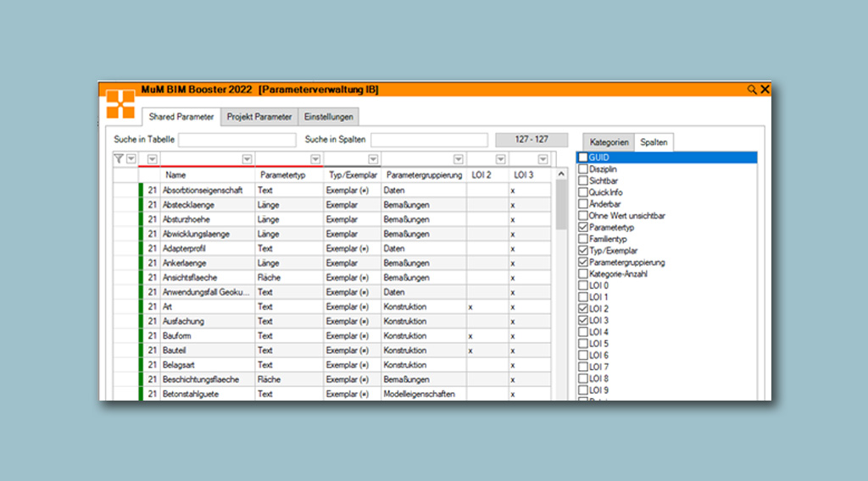The height and width of the screenshot is (481, 868).
Task: Enable the LOI 1 checkbox
Action: (583, 297)
